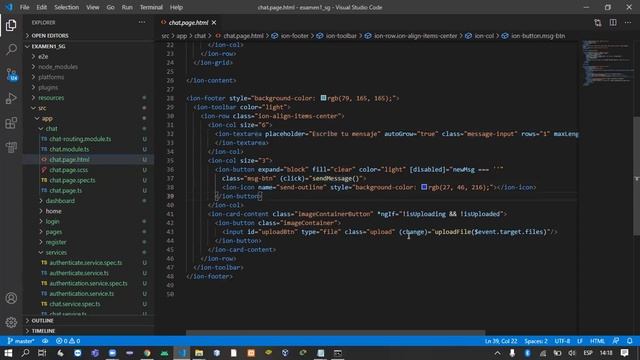Select the chat.page.html editor tab
Viewport: 640px width, 360px height.
coord(188,22)
